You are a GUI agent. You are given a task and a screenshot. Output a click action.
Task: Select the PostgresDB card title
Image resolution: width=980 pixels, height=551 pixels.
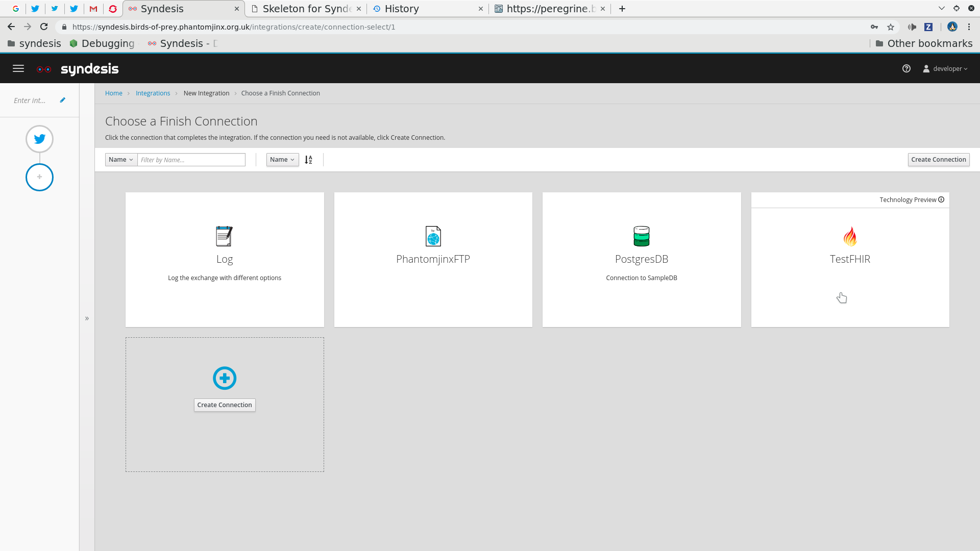tap(642, 259)
